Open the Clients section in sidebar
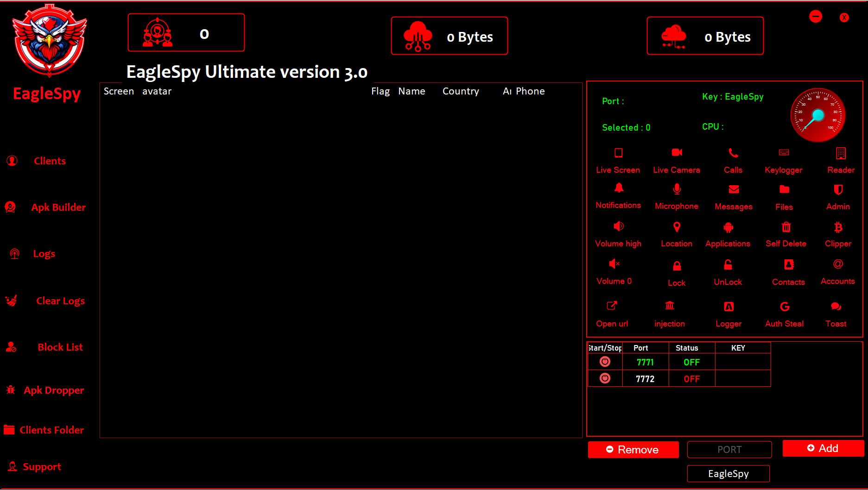Image resolution: width=868 pixels, height=490 pixels. pos(50,161)
